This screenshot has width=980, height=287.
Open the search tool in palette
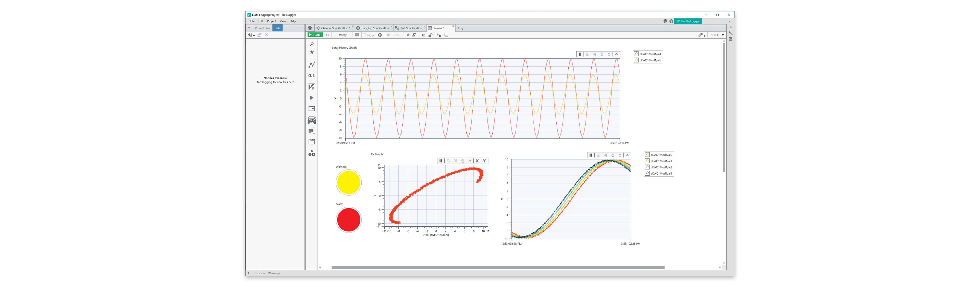(312, 44)
